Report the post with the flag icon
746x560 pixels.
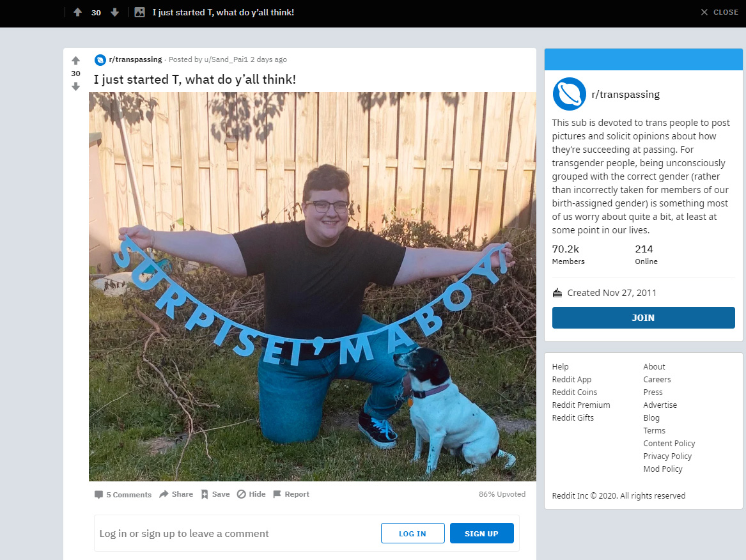(291, 494)
